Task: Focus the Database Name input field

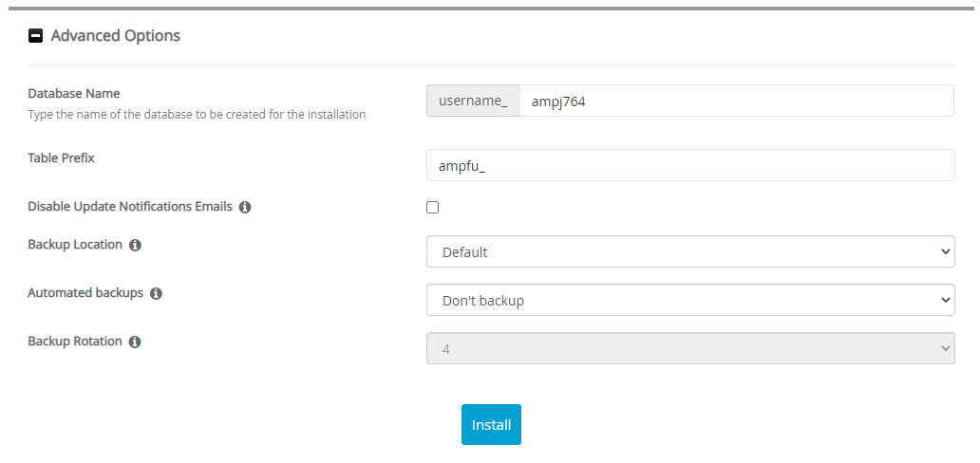Action: click(x=736, y=101)
